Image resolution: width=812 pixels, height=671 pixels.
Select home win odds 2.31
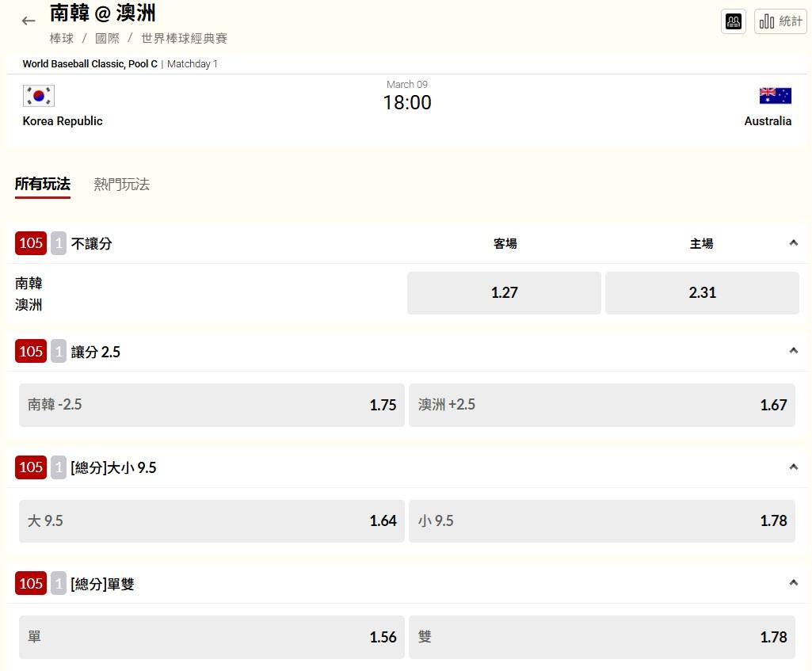(x=702, y=293)
